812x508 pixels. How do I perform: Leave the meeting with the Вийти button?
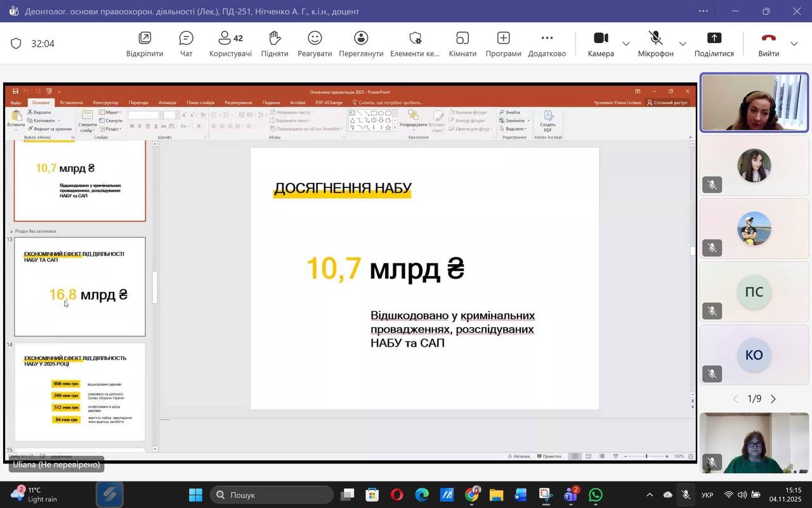click(x=768, y=43)
